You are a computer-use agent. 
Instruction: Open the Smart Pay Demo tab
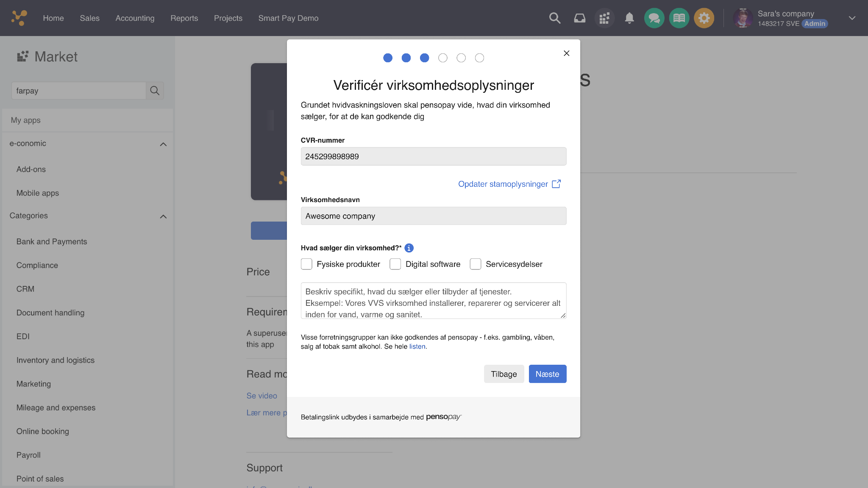pos(288,18)
